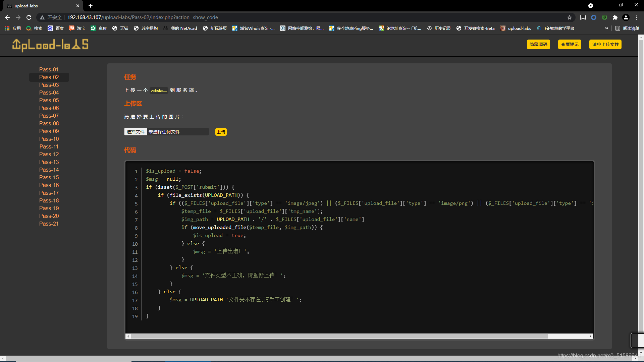Expand the hidden bookmarks chevron
This screenshot has height=362, width=644.
coord(606,28)
